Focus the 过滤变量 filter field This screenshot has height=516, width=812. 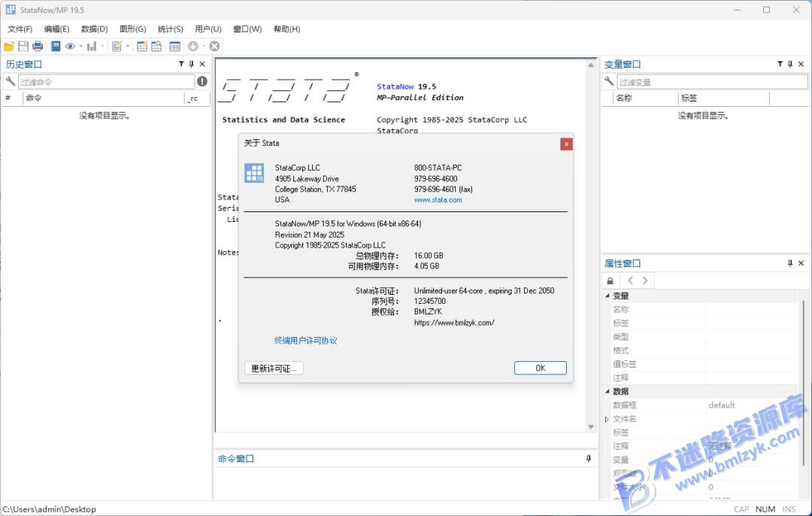pos(712,82)
